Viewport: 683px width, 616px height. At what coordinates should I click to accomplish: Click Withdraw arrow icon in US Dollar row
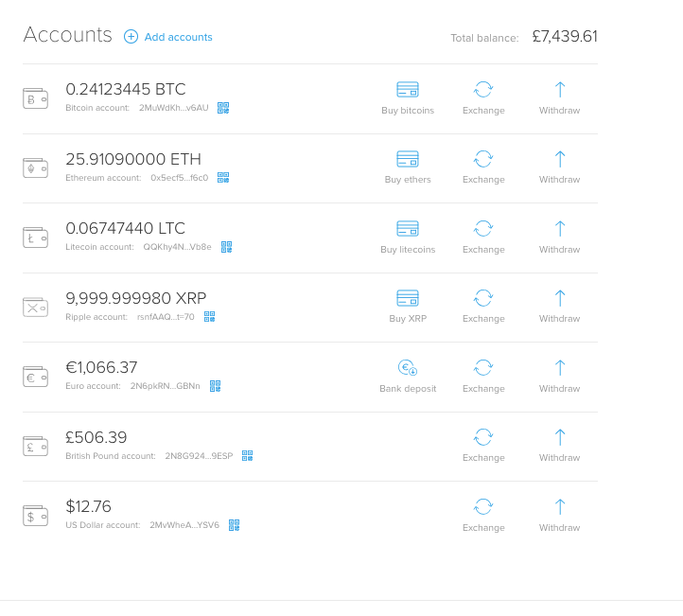[560, 507]
